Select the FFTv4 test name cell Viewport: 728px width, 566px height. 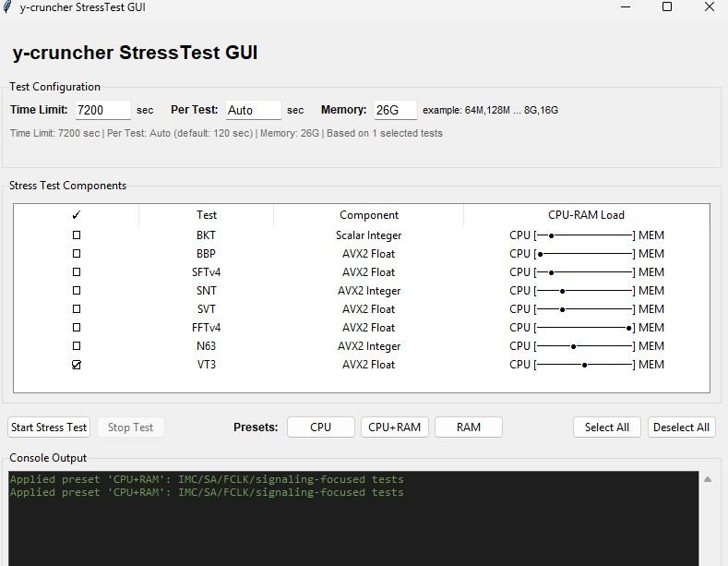(x=206, y=328)
